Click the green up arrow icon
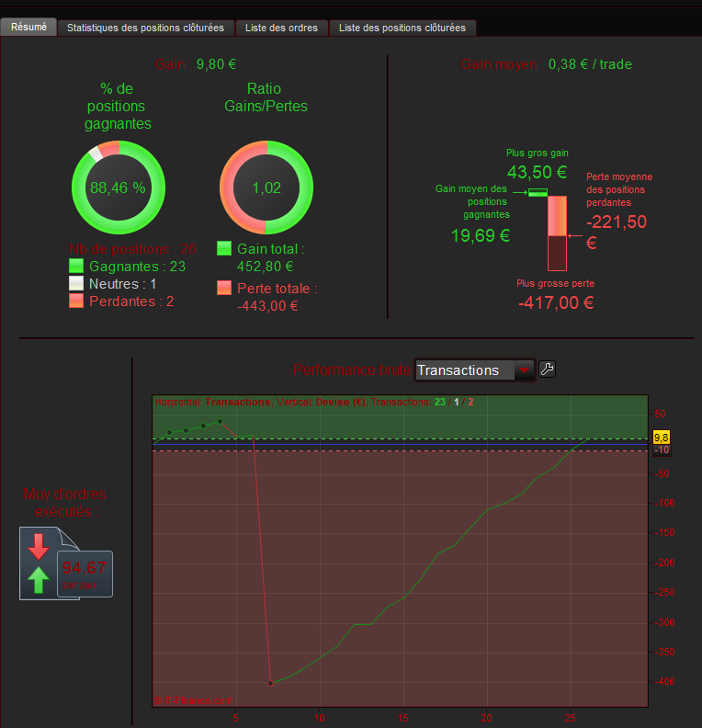Image resolution: width=702 pixels, height=728 pixels. 39,580
